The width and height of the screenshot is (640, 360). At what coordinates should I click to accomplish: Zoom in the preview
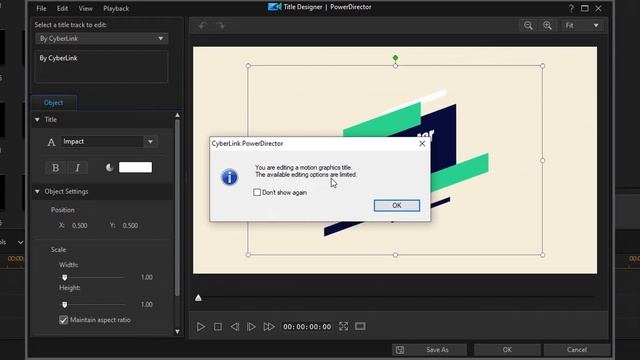click(547, 26)
